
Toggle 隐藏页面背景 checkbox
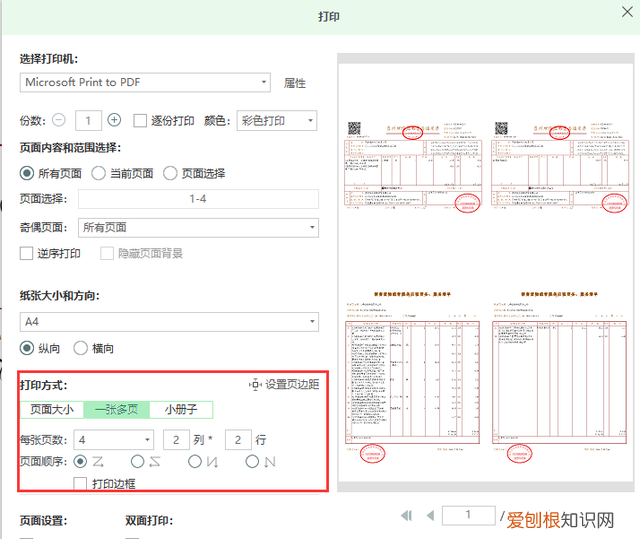point(107,253)
